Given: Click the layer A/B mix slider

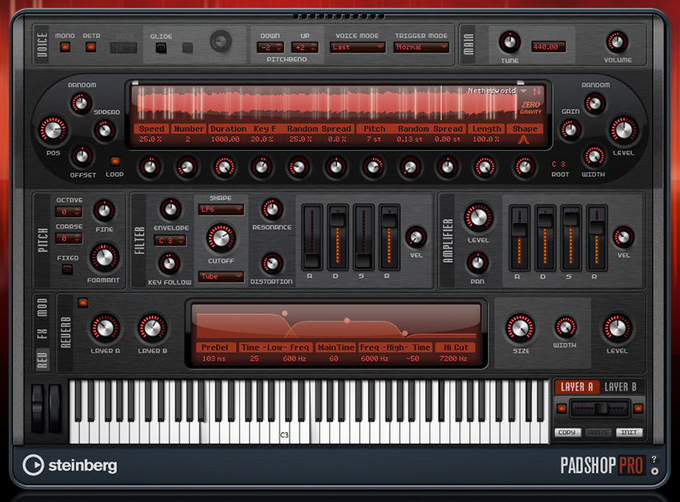Looking at the screenshot, I should (x=600, y=408).
